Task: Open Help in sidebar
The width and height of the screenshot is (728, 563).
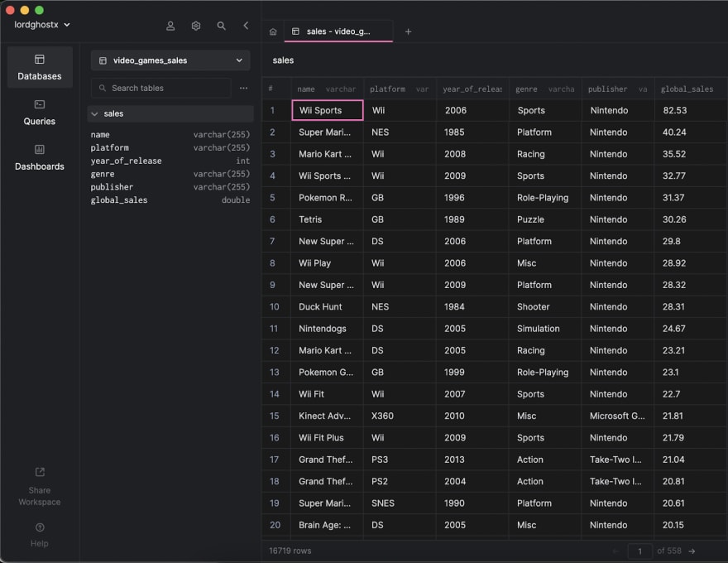Action: (40, 534)
